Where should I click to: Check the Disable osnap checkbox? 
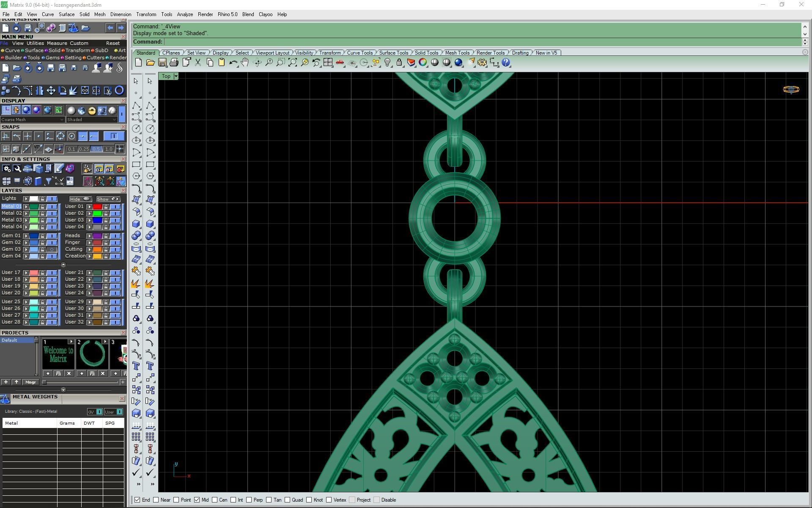click(x=377, y=500)
